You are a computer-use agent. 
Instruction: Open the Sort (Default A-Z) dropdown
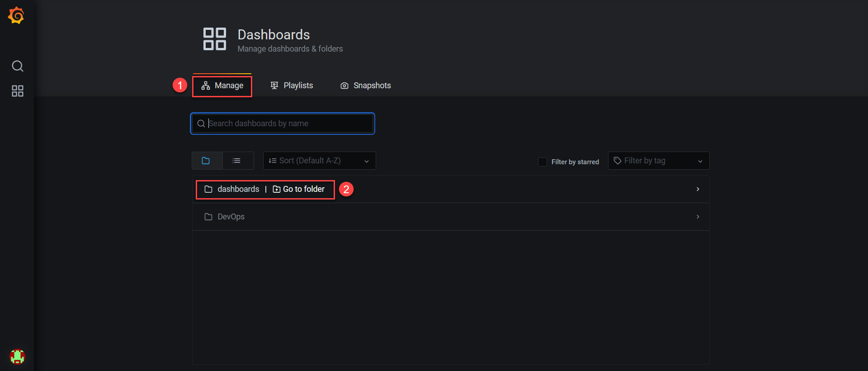(x=319, y=161)
